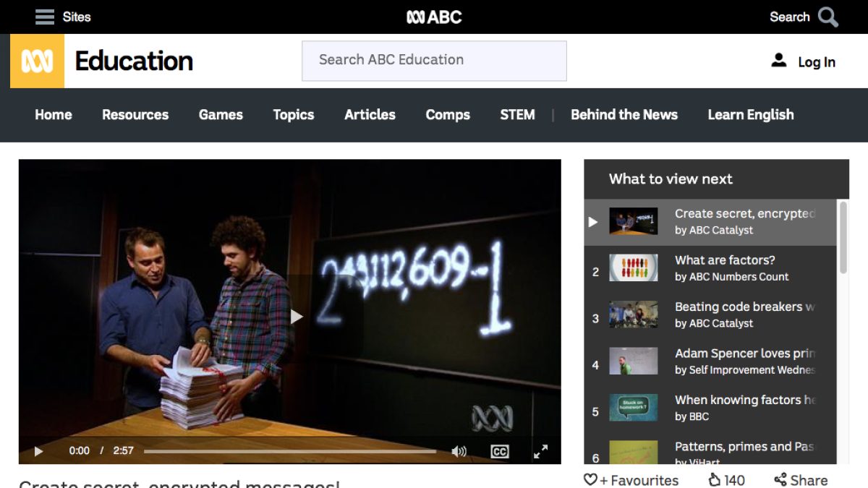Go to the STEM menu item
This screenshot has width=868, height=488.
click(517, 115)
